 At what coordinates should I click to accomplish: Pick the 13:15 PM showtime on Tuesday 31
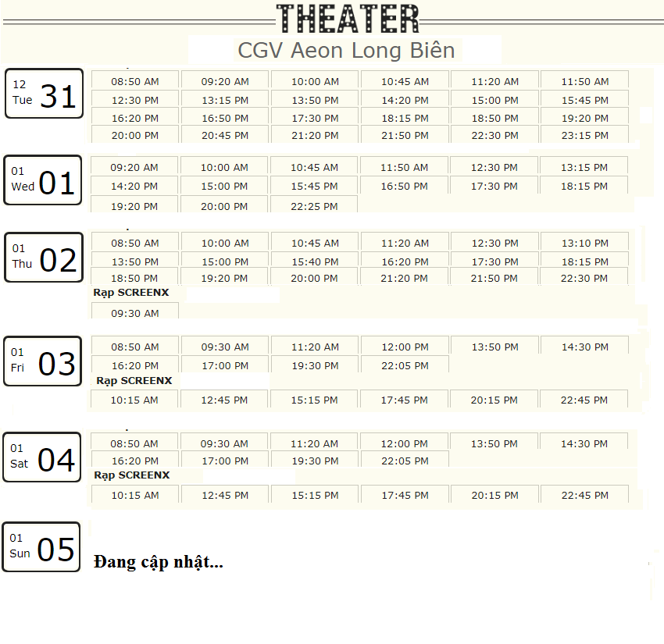(225, 99)
